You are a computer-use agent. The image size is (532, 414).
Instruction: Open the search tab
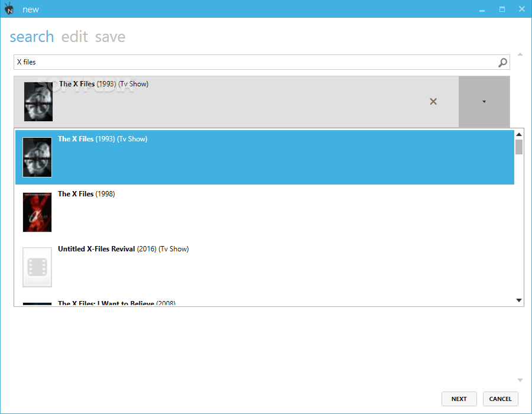pyautogui.click(x=31, y=37)
